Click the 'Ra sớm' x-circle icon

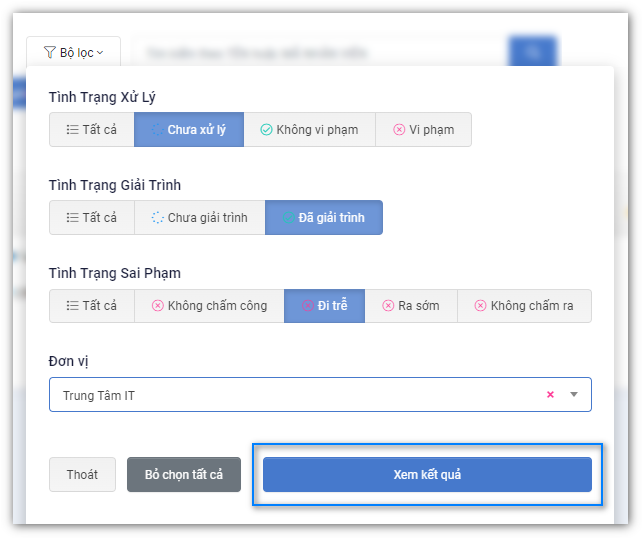coord(387,306)
